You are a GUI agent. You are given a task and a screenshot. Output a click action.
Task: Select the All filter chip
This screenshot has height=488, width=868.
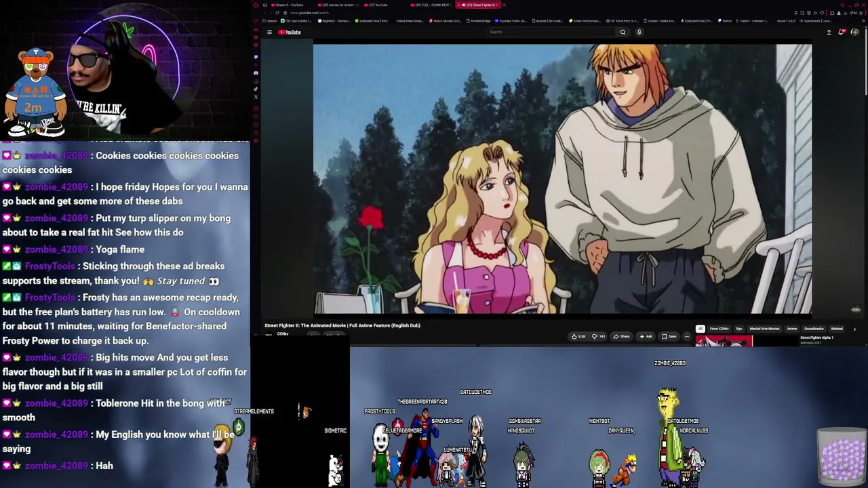(x=701, y=329)
